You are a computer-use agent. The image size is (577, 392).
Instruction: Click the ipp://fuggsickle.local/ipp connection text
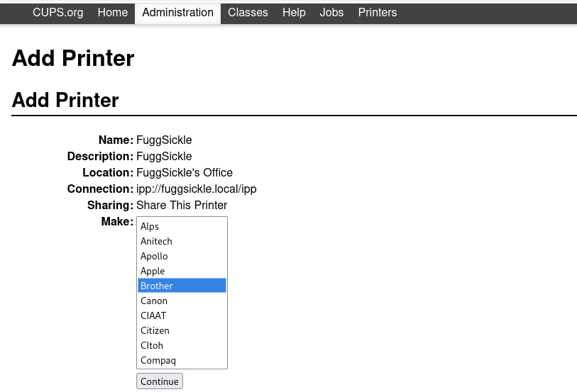196,189
